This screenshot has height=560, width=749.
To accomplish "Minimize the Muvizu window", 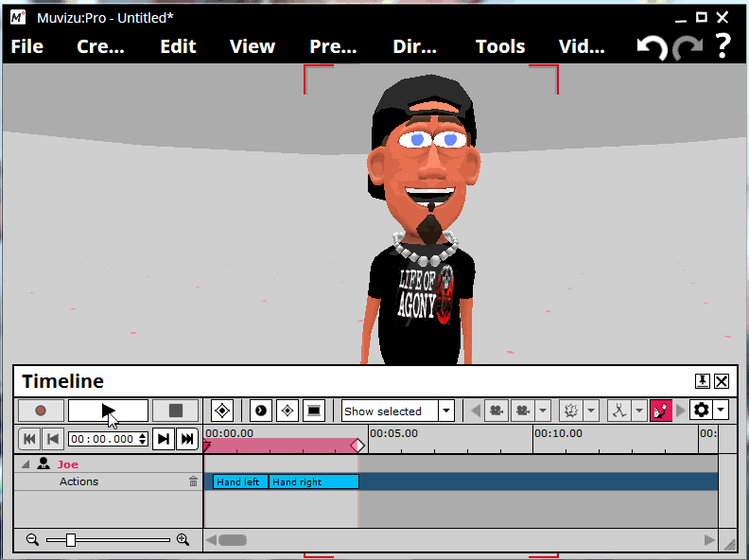I will click(x=681, y=19).
